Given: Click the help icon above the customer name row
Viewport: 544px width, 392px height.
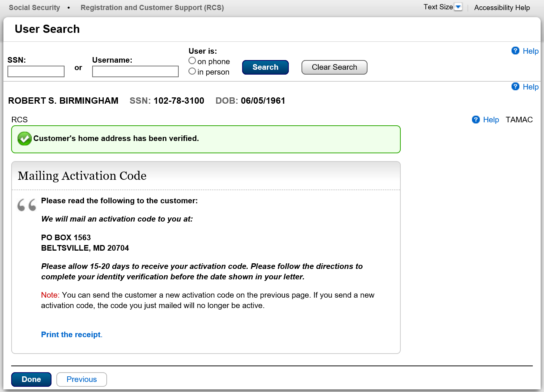Looking at the screenshot, I should 515,87.
